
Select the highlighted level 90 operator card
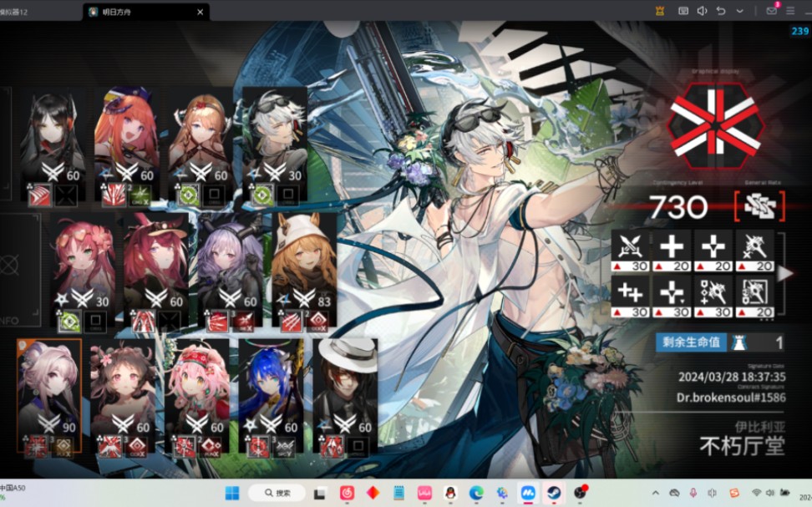point(49,398)
